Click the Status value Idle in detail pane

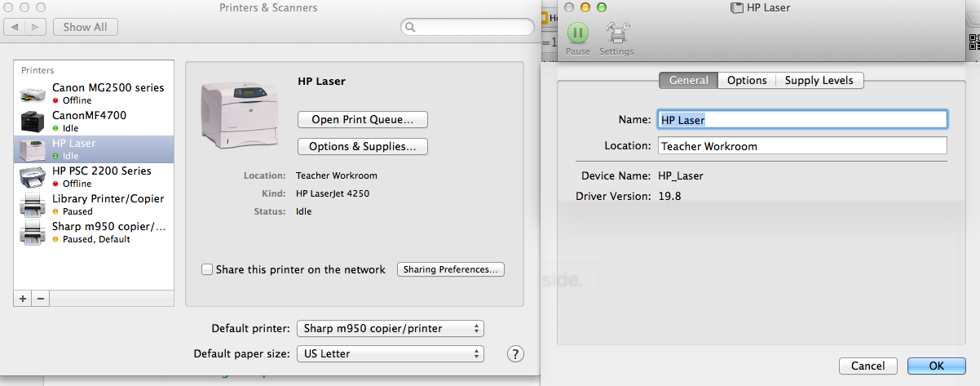pyautogui.click(x=303, y=211)
